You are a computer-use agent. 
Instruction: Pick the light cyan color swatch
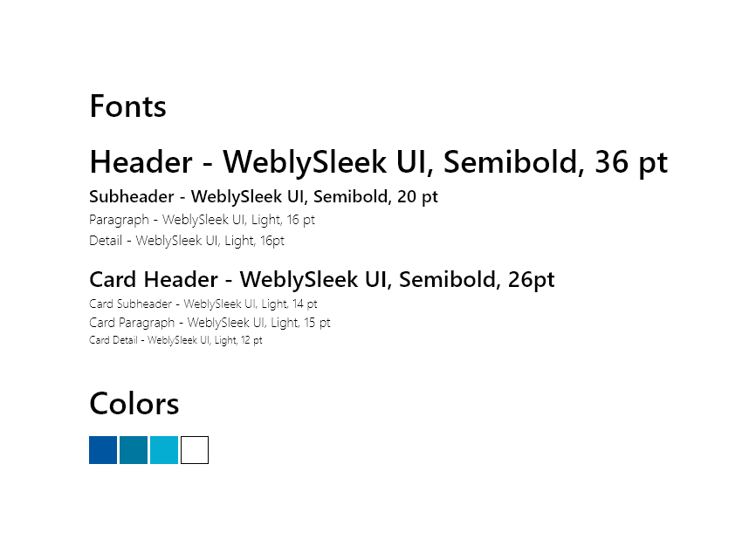point(164,449)
